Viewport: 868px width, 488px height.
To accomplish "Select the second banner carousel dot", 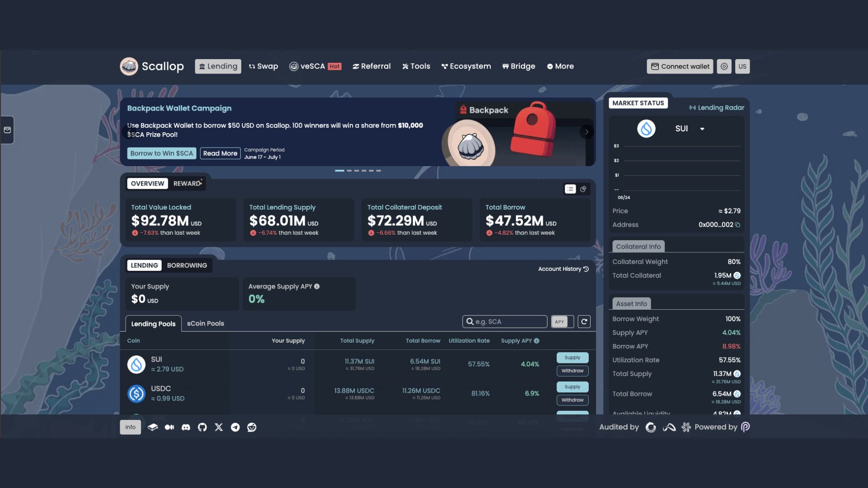I will click(x=349, y=171).
